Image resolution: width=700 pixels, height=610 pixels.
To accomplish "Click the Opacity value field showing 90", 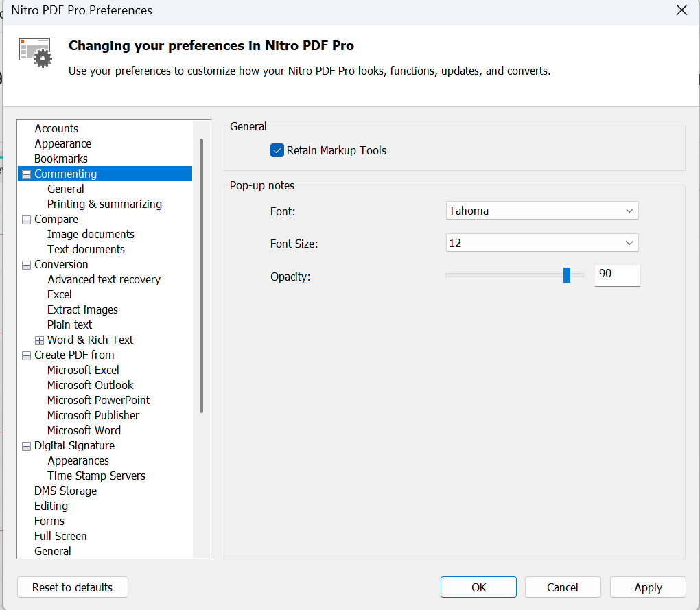I will tap(617, 275).
